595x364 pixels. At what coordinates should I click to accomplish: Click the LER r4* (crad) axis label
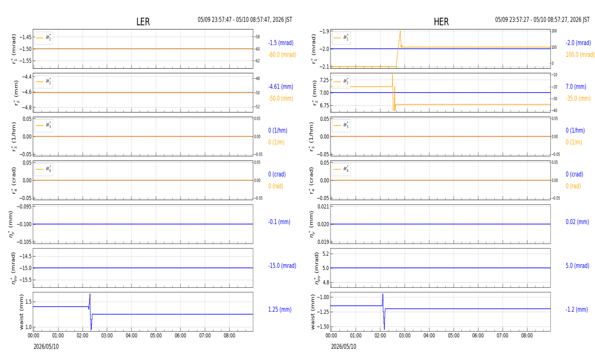click(x=14, y=180)
